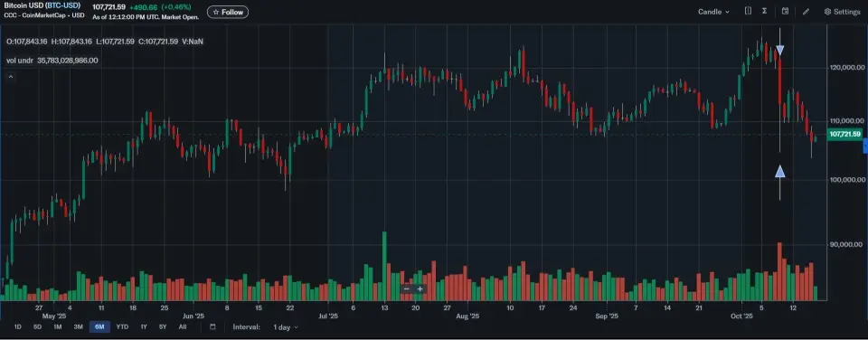Screen dimensions: 868x340
Task: Open the Candle chart type dropdown
Action: [713, 12]
